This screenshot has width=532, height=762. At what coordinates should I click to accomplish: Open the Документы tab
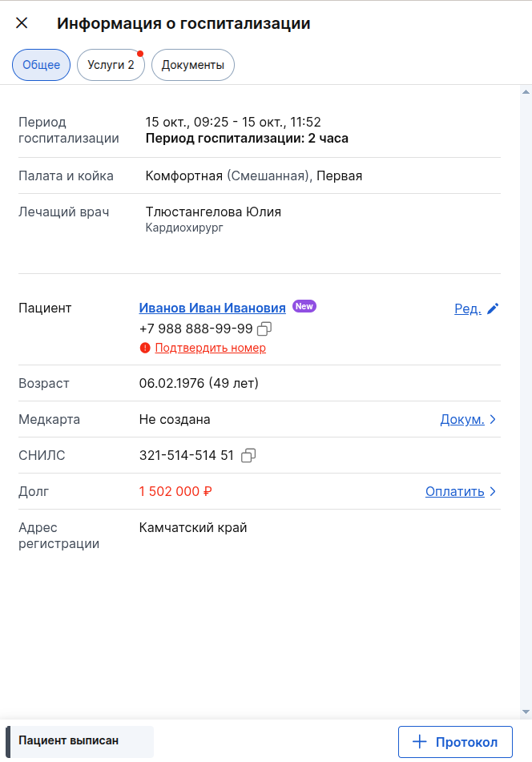point(192,65)
